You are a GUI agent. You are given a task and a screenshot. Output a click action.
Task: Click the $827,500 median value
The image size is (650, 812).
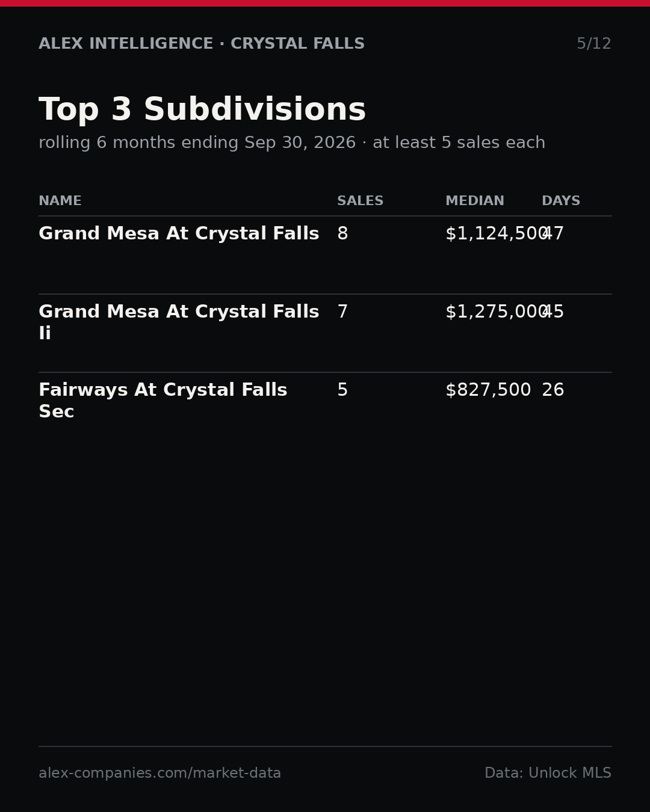pos(488,390)
